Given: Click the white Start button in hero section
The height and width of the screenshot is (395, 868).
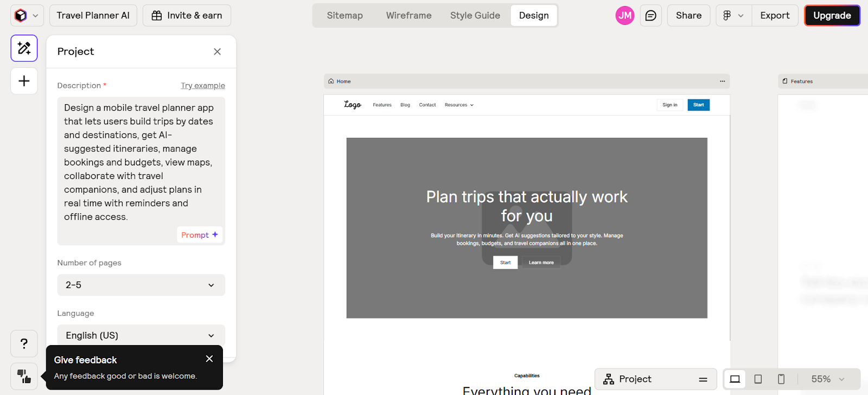Looking at the screenshot, I should pyautogui.click(x=506, y=263).
